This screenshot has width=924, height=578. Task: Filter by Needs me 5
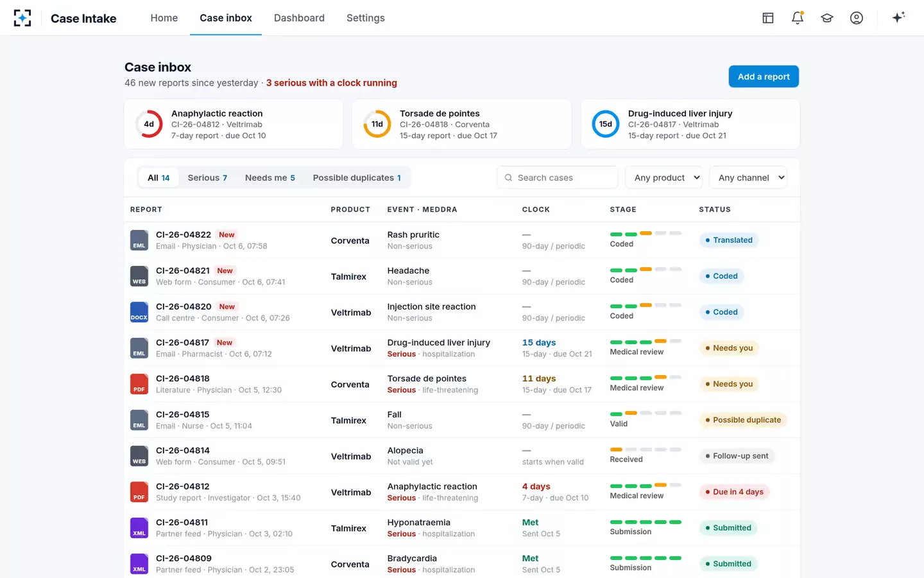point(270,178)
